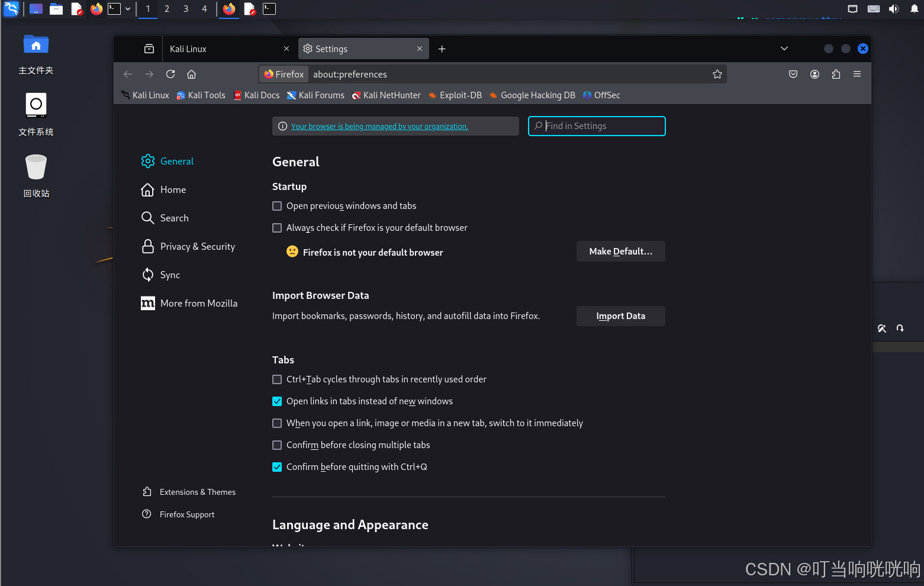Select the 回收站 trash desktop icon
Image resolution: width=924 pixels, height=586 pixels.
click(36, 176)
